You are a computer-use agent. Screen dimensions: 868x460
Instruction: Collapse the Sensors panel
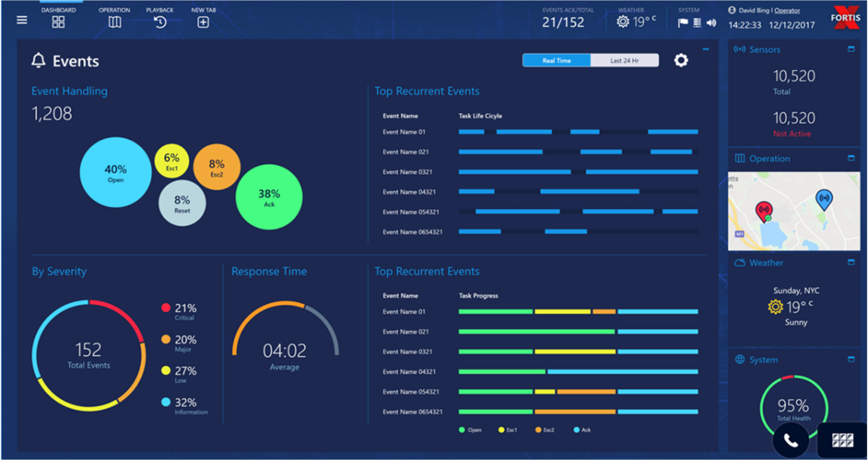(x=851, y=49)
